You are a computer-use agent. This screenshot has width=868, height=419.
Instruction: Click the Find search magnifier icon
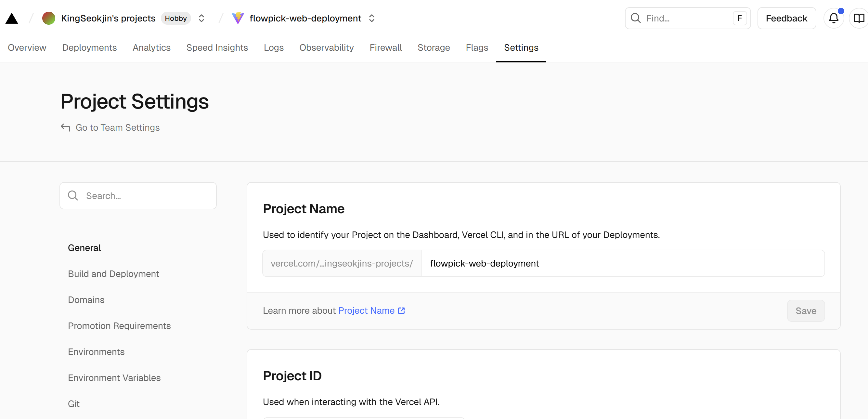636,18
